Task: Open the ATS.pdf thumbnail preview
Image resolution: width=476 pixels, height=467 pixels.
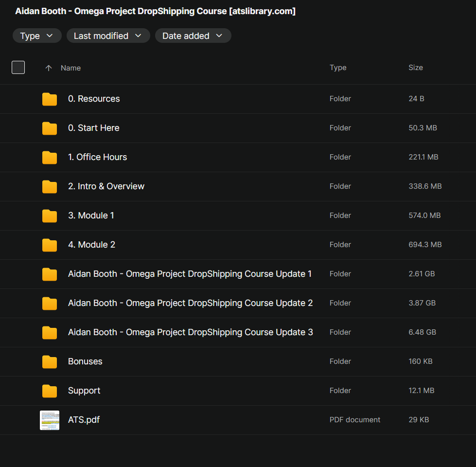Action: [x=50, y=420]
